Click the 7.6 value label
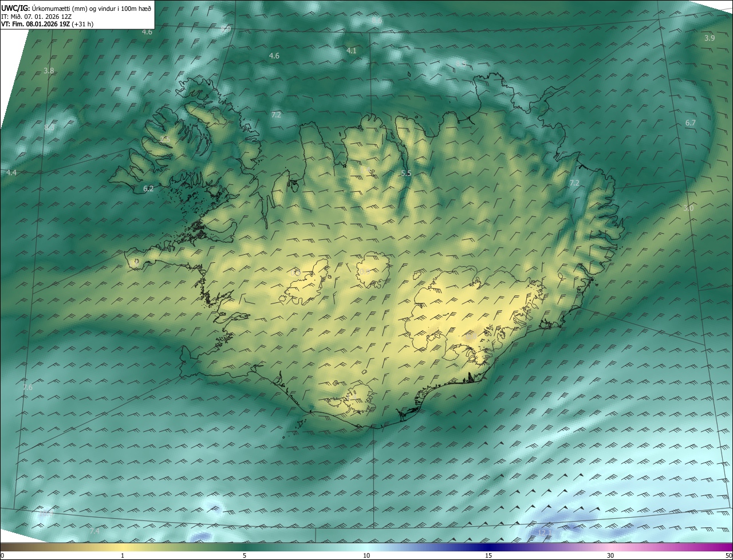This screenshot has width=733, height=560. coord(27,387)
